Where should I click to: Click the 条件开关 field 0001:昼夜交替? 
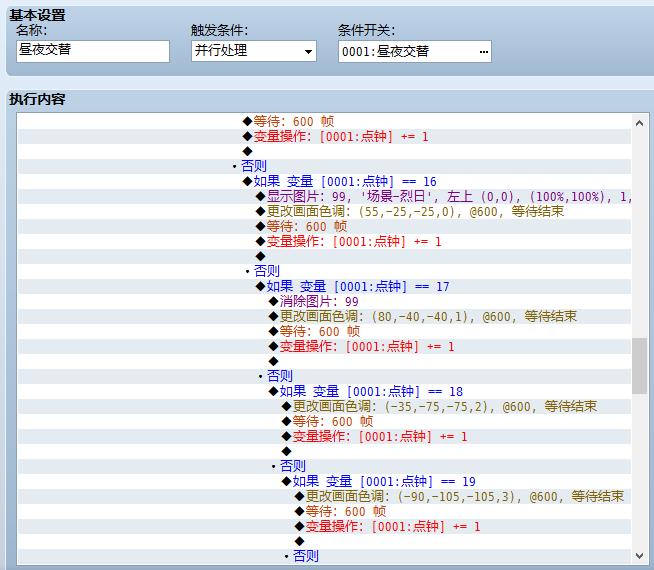pos(415,51)
